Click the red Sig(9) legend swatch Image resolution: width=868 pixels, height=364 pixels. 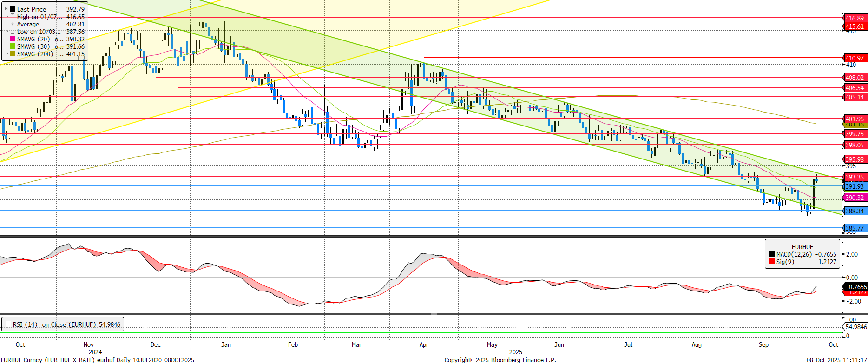click(x=772, y=262)
